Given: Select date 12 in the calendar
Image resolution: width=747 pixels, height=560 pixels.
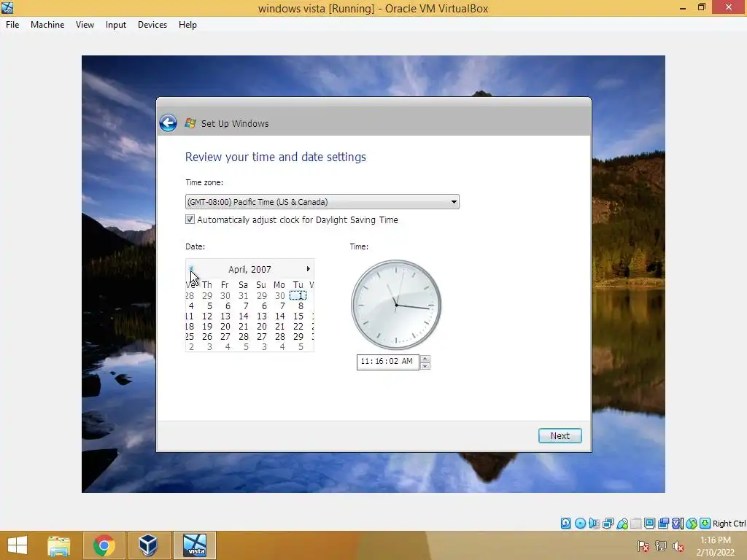Looking at the screenshot, I should (x=206, y=316).
